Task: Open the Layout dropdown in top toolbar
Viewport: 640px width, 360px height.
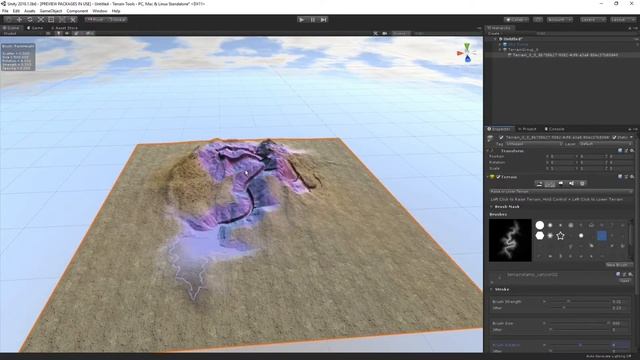Action: tap(622, 20)
